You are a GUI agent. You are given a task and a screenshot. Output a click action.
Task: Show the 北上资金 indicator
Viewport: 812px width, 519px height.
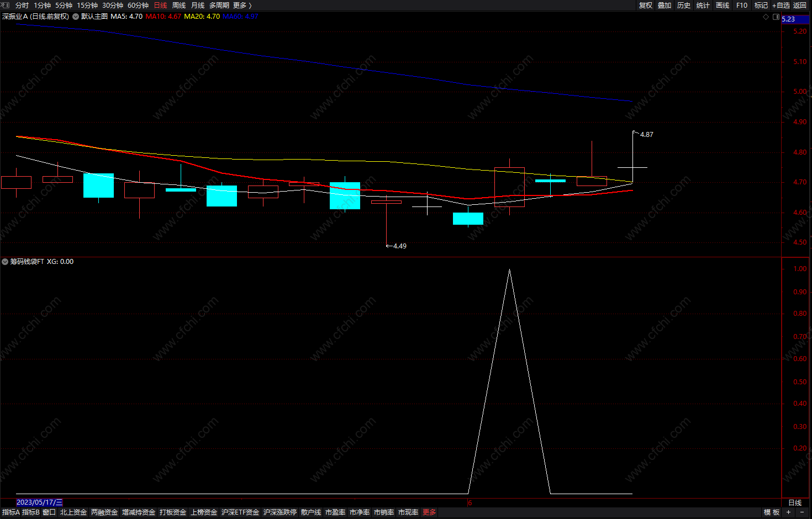pyautogui.click(x=73, y=512)
